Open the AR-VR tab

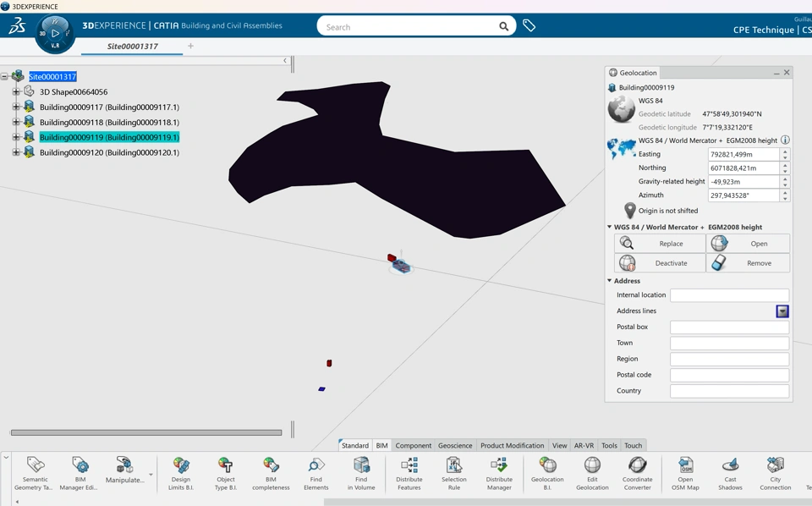coord(584,445)
